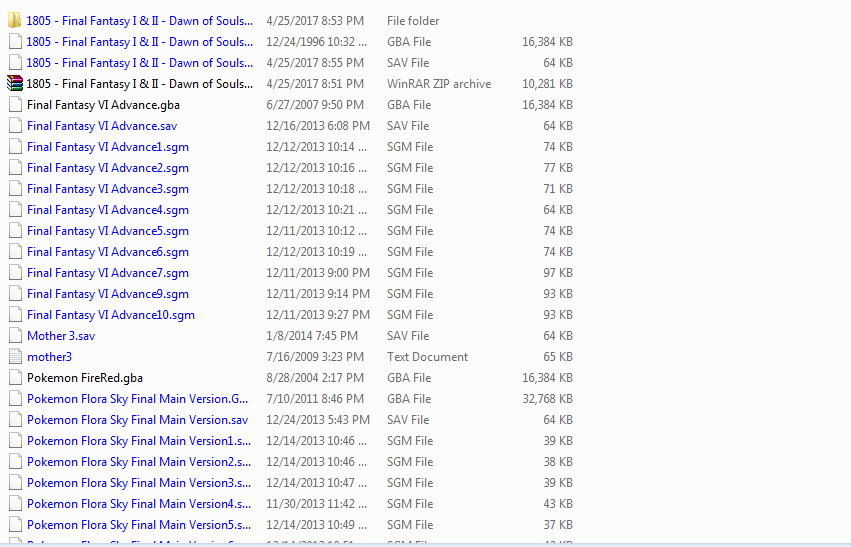This screenshot has width=851, height=547.
Task: Click the date 7/16/2009 3:23 PM
Action: coord(315,357)
